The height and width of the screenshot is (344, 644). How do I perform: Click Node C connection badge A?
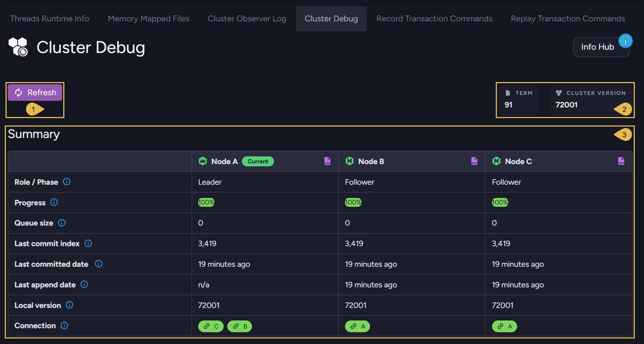(505, 326)
